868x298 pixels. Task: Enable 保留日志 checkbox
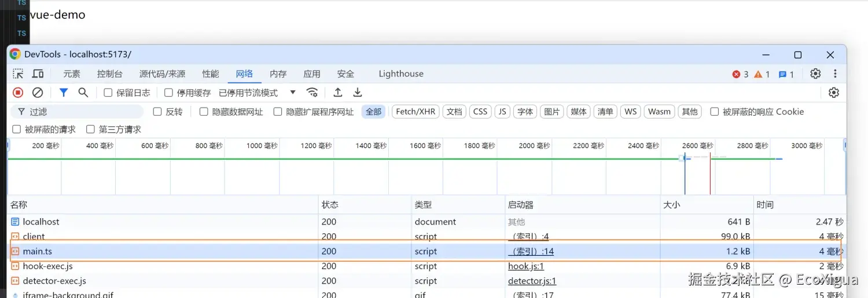click(108, 93)
